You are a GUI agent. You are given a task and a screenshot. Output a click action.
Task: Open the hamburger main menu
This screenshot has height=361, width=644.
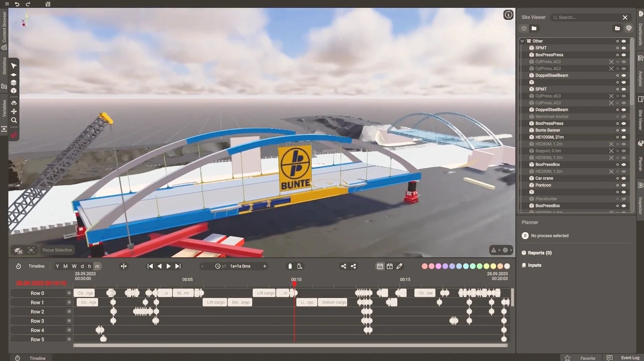7,4
